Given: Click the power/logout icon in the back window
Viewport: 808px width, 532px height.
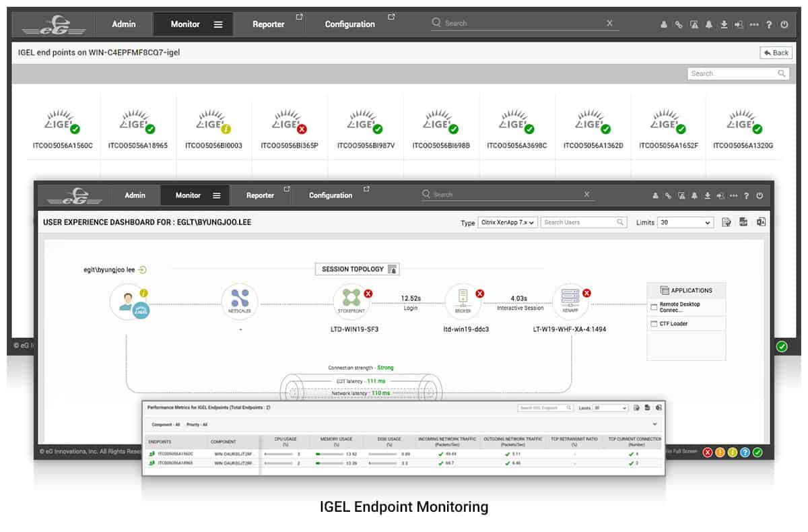Looking at the screenshot, I should 784,24.
